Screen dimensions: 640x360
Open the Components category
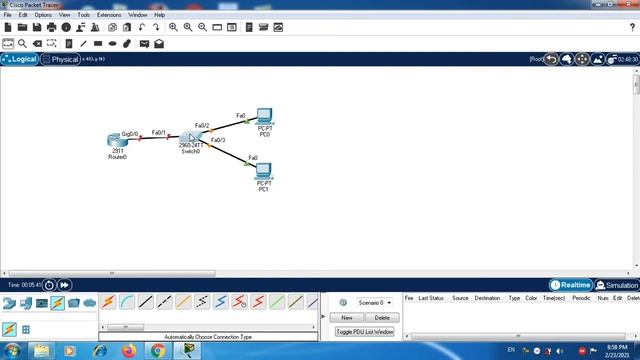pos(42,303)
